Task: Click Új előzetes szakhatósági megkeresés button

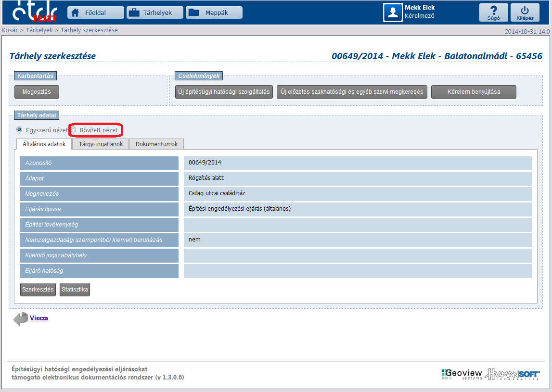Action: [352, 92]
